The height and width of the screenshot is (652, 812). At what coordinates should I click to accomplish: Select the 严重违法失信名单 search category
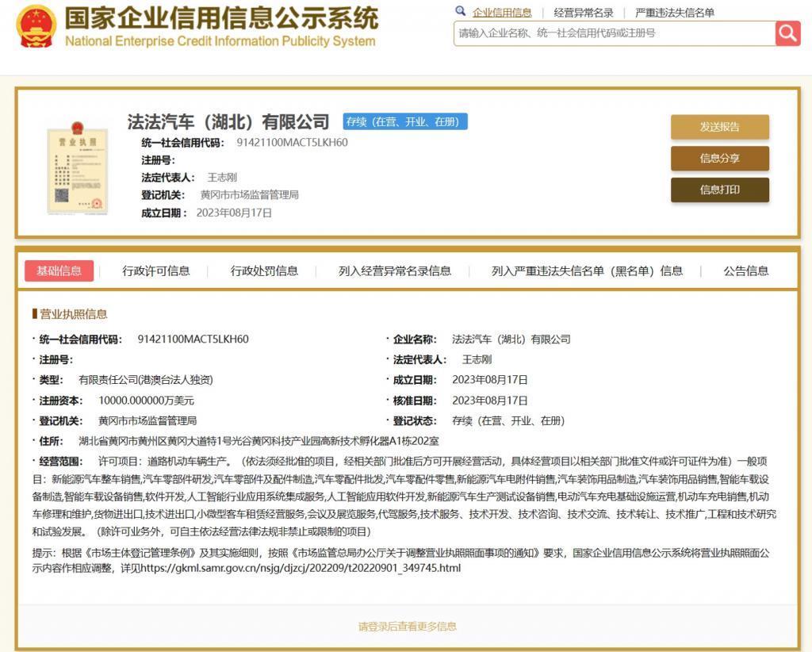pos(675,13)
